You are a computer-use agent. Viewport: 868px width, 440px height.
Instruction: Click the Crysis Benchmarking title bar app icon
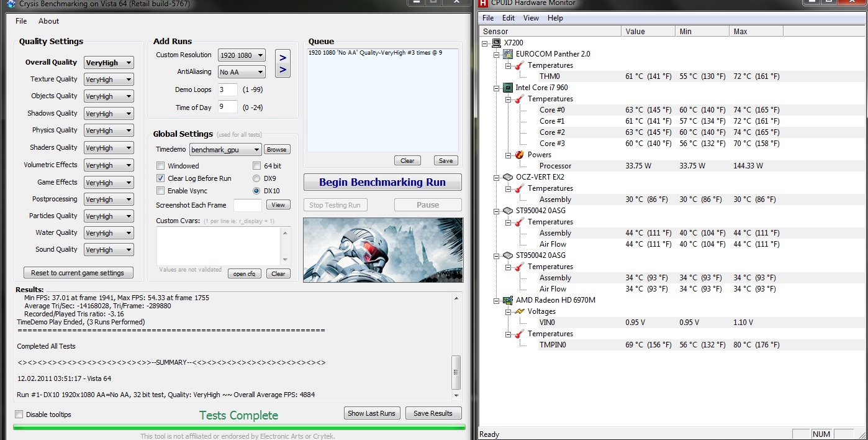(x=11, y=3)
